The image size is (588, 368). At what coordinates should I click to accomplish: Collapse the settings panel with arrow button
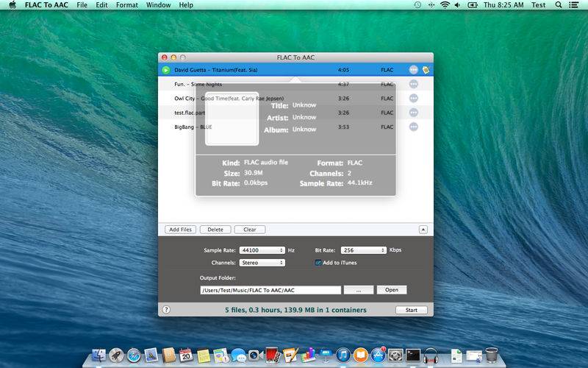pyautogui.click(x=423, y=230)
